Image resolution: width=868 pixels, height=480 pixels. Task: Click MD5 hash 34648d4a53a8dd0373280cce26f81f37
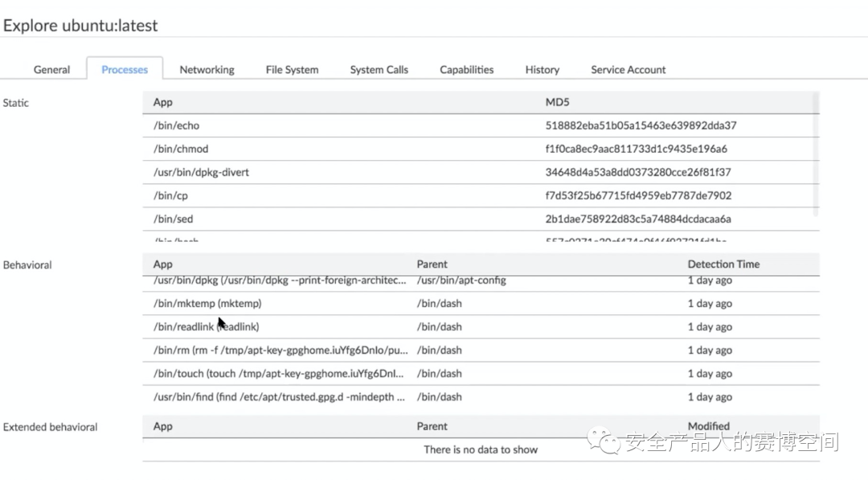click(x=637, y=172)
